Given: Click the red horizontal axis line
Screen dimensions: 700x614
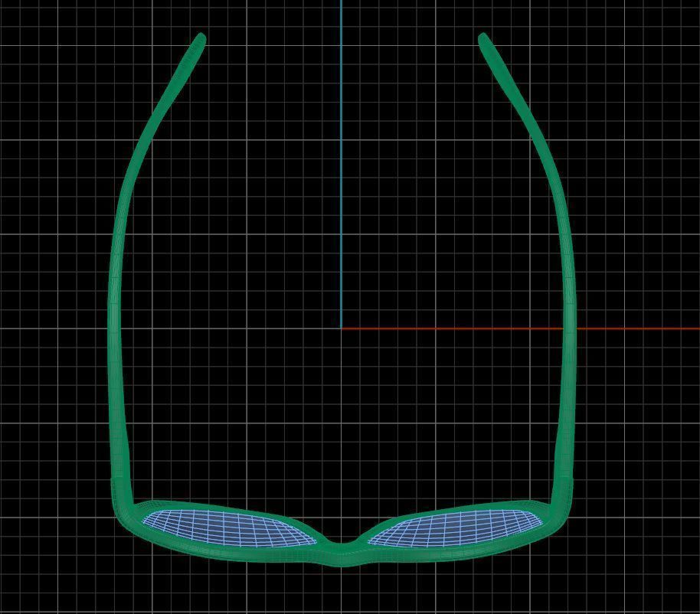Looking at the screenshot, I should [520, 329].
